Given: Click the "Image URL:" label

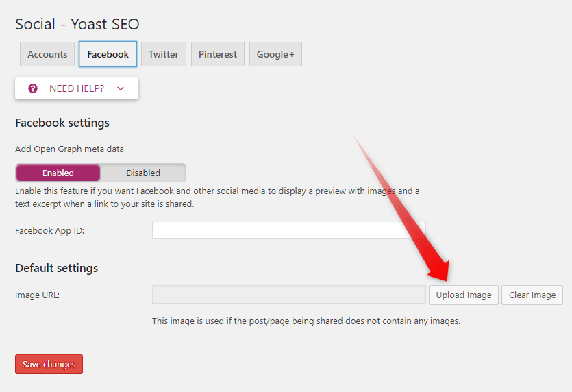Looking at the screenshot, I should click(38, 295).
